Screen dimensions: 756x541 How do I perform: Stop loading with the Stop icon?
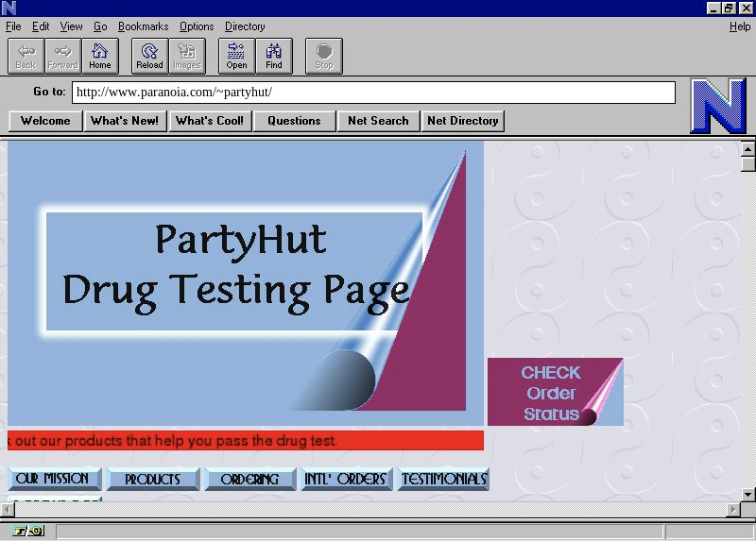tap(323, 56)
